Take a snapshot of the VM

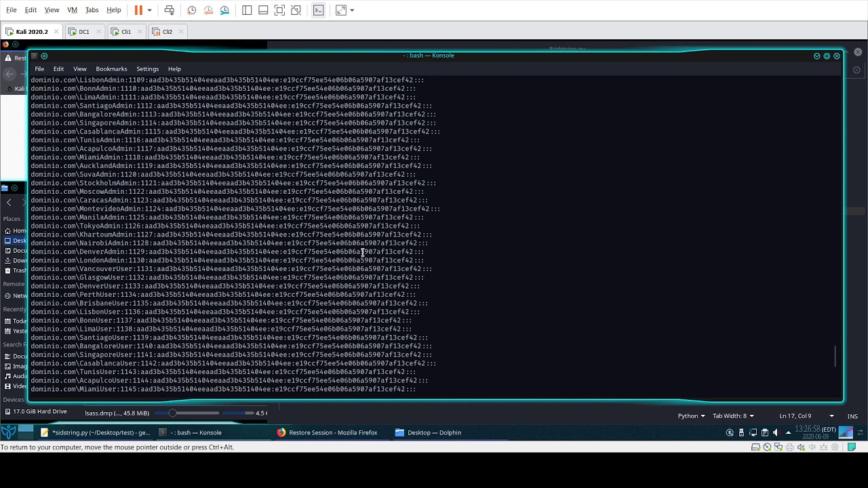[x=192, y=10]
